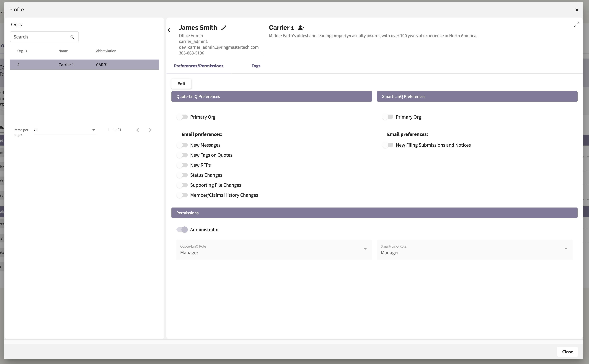
Task: Click the Office Admin role text
Action: (191, 36)
